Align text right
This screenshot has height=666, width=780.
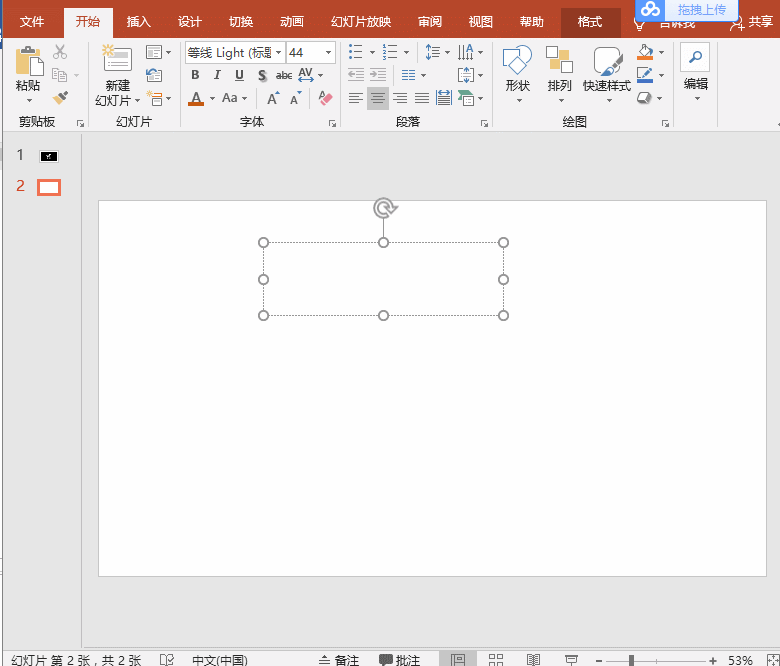pos(400,98)
